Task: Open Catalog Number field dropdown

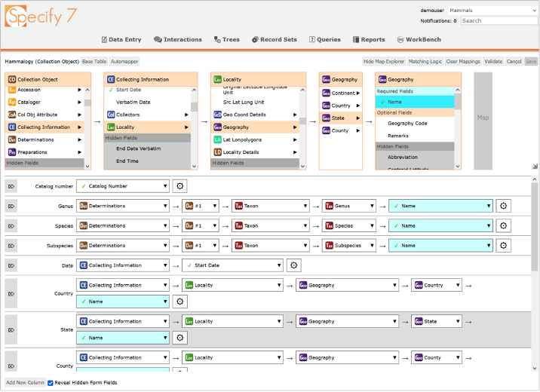Action: pos(123,186)
